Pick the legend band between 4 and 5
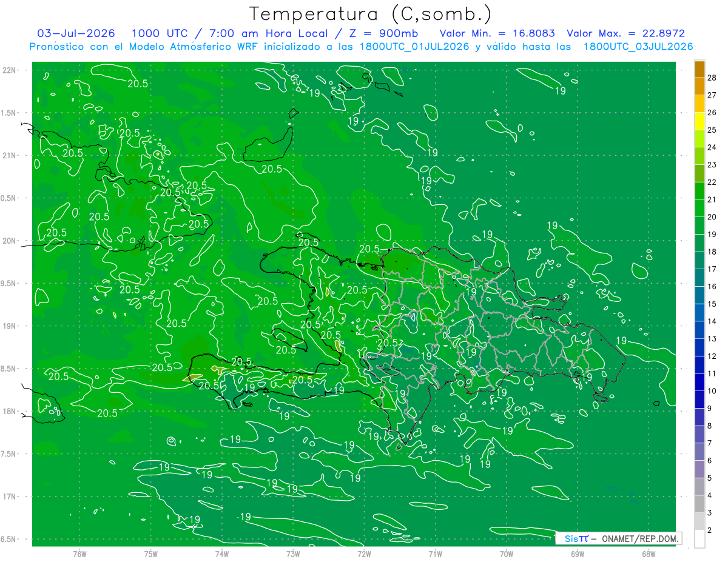This screenshot has width=728, height=562. pyautogui.click(x=699, y=486)
